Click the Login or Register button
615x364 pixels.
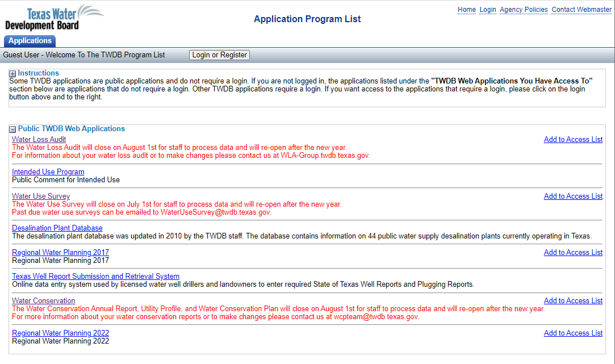(219, 55)
